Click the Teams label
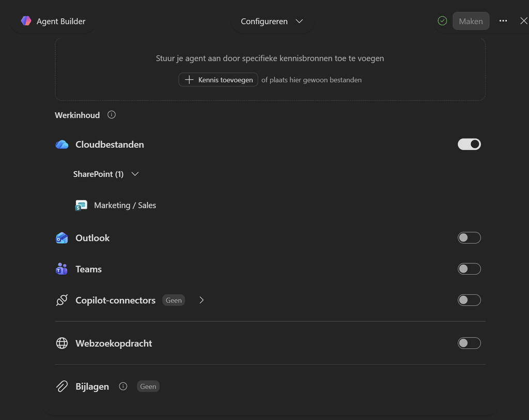 point(88,269)
